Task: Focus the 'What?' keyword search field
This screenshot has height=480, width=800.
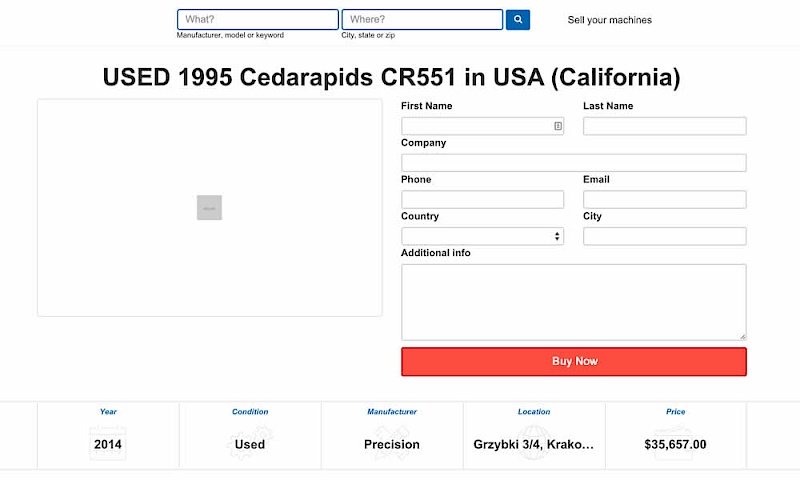Action: pyautogui.click(x=257, y=20)
